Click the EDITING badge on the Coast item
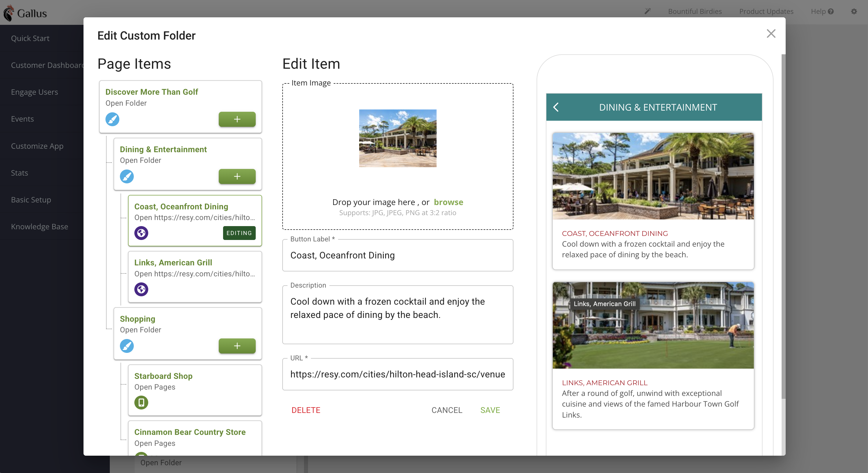Image resolution: width=868 pixels, height=473 pixels. (x=239, y=233)
